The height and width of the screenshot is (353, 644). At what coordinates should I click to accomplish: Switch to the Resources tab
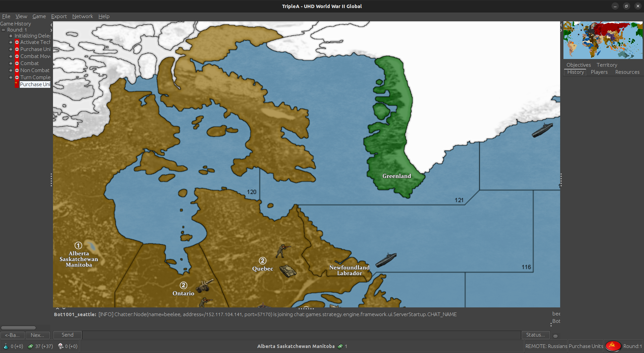(627, 72)
